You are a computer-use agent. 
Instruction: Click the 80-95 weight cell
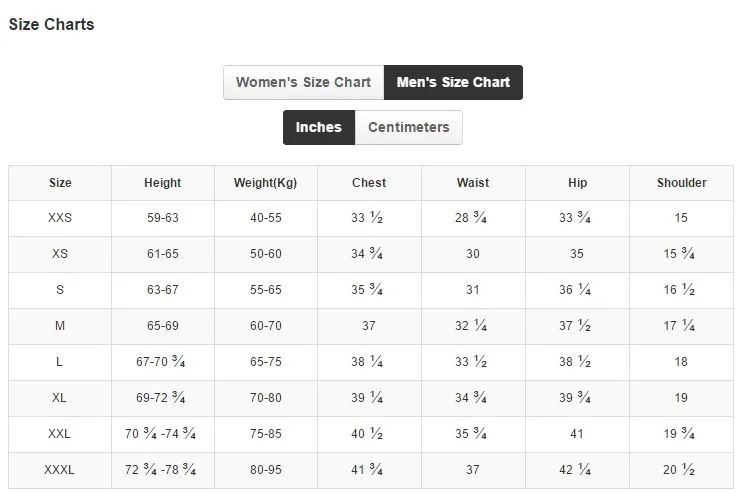266,470
